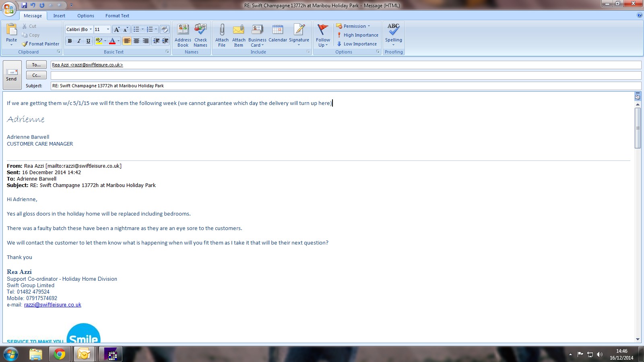Launch Google Chrome from the taskbar

[x=60, y=354]
